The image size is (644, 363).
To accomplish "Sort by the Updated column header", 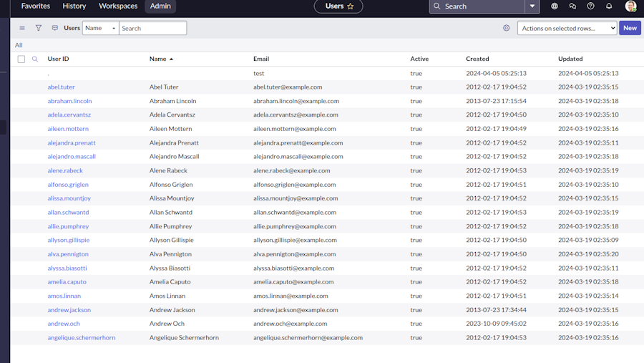I will point(570,59).
